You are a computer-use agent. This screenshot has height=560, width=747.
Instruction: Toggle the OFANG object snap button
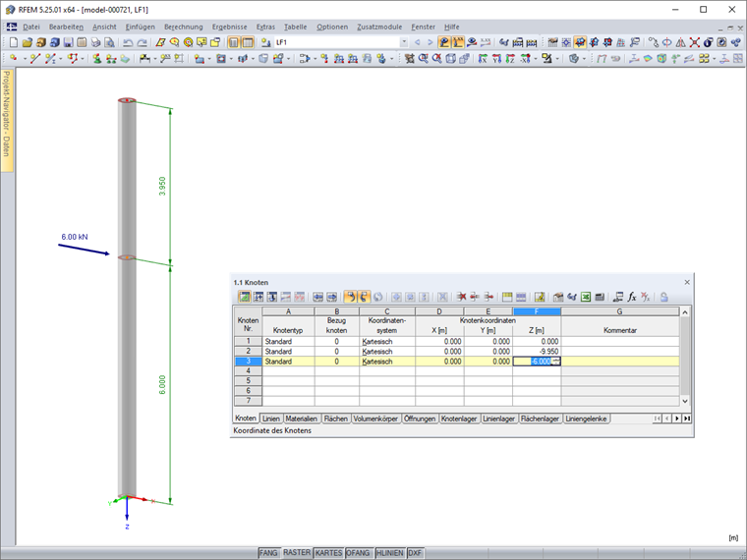pyautogui.click(x=358, y=553)
